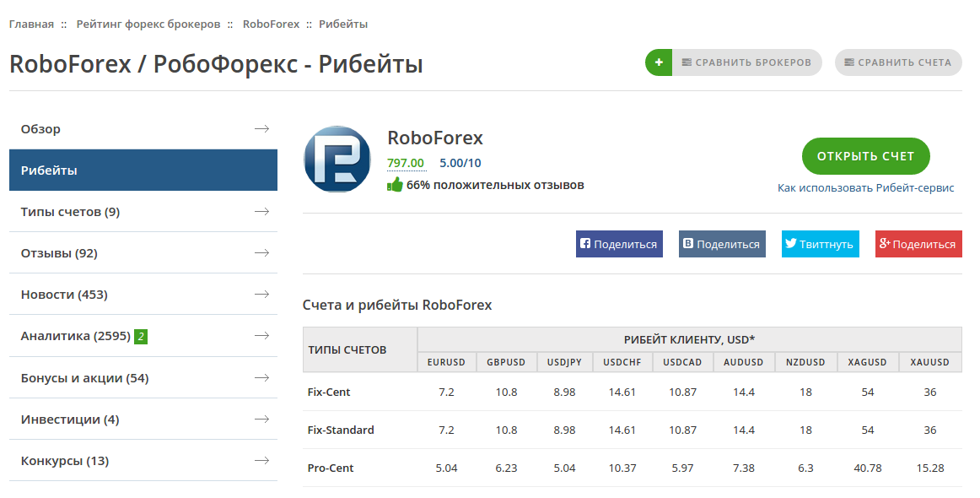Screen dimensions: 980x498
Task: Click the Твитнуть Twitter button
Action: coord(821,244)
